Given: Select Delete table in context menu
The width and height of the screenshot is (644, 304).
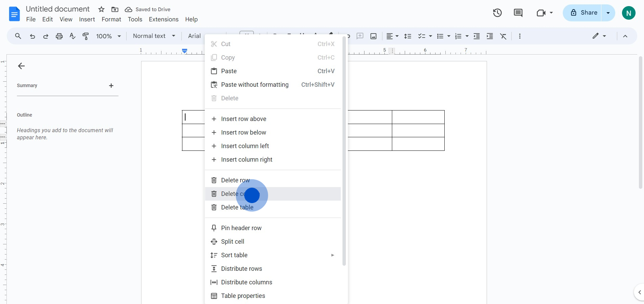Looking at the screenshot, I should pos(237,207).
